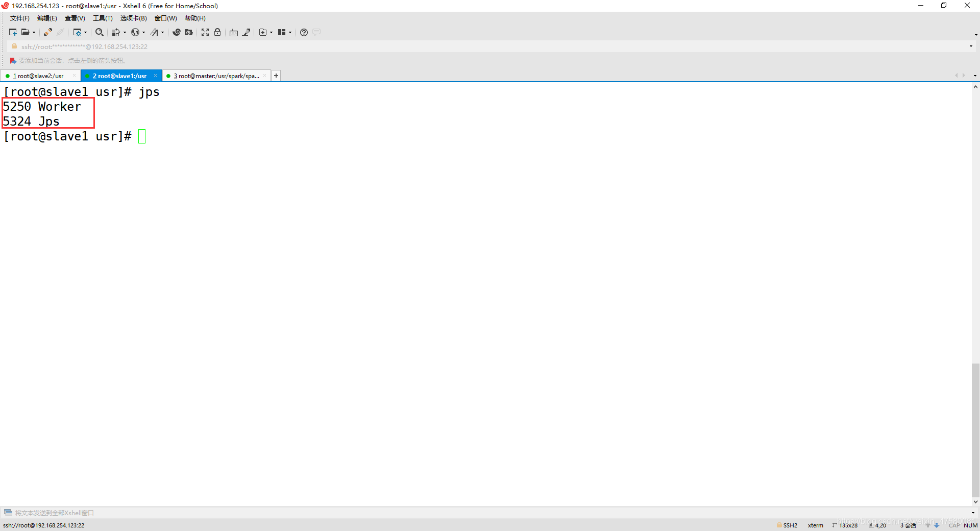Open the 工具(T) menu

coord(103,18)
